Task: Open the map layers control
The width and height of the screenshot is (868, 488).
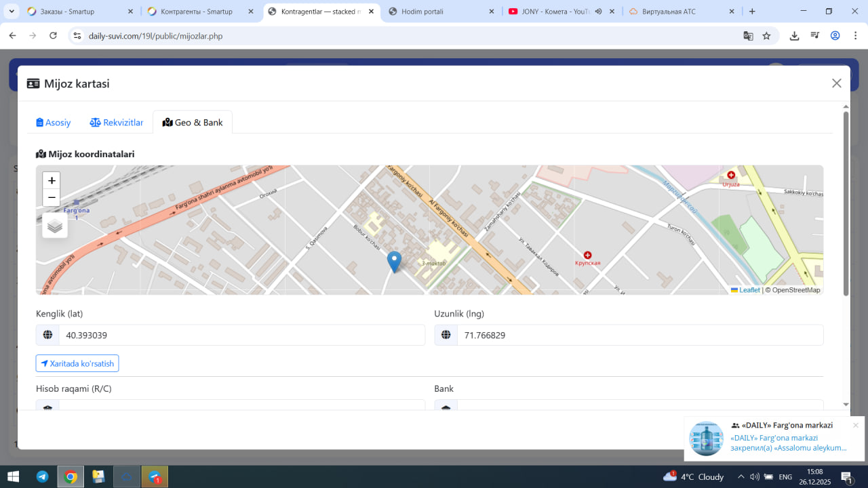Action: (55, 226)
